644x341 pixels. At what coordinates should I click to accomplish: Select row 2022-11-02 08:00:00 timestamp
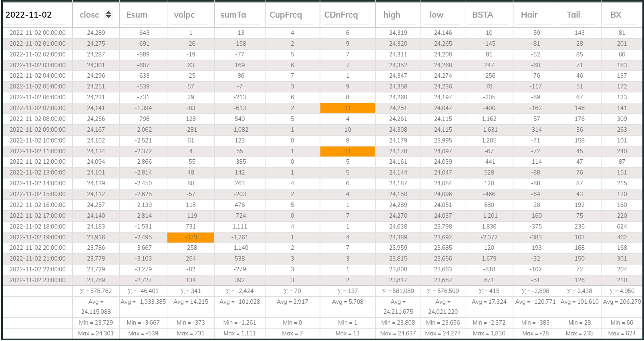(38, 119)
